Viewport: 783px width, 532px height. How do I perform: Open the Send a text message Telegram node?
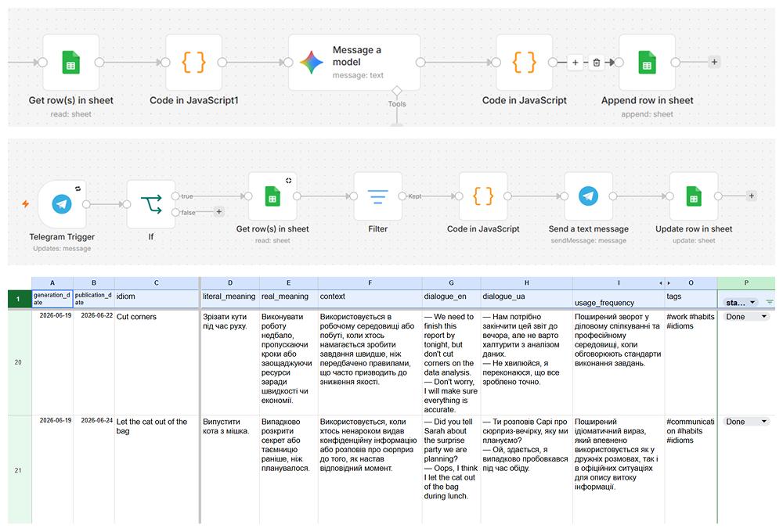click(x=589, y=196)
